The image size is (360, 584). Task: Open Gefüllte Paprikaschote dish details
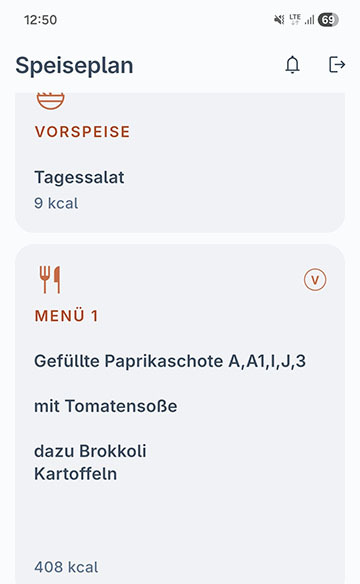[x=170, y=361]
